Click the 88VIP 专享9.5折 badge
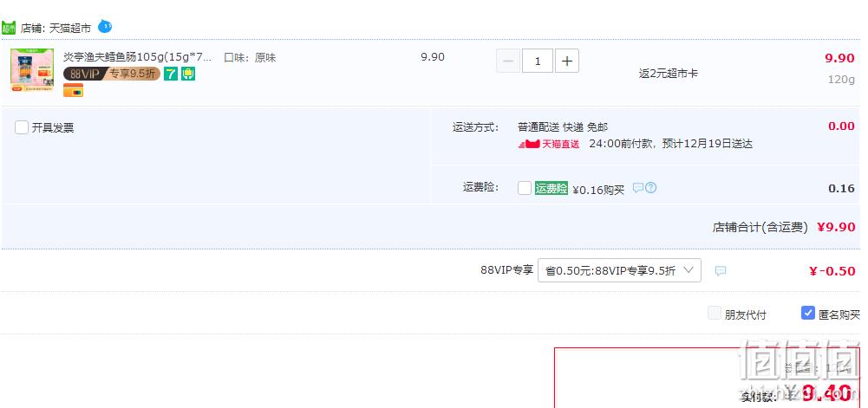868x408 pixels. click(x=112, y=74)
